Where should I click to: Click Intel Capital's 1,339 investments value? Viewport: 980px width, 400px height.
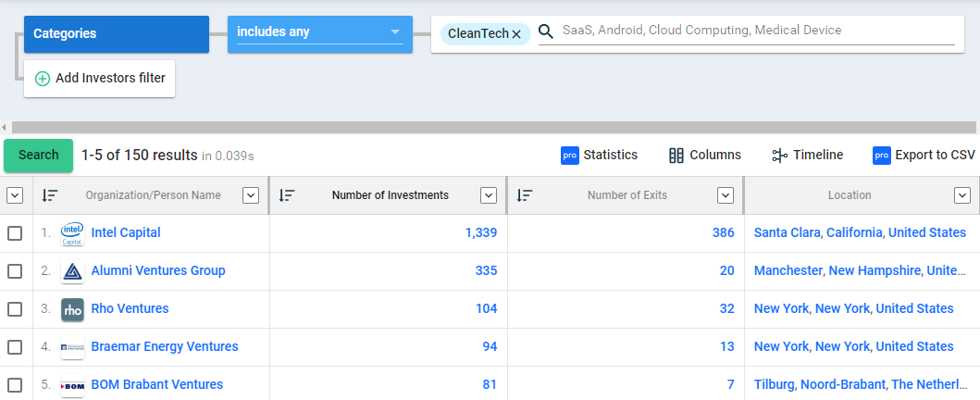480,233
